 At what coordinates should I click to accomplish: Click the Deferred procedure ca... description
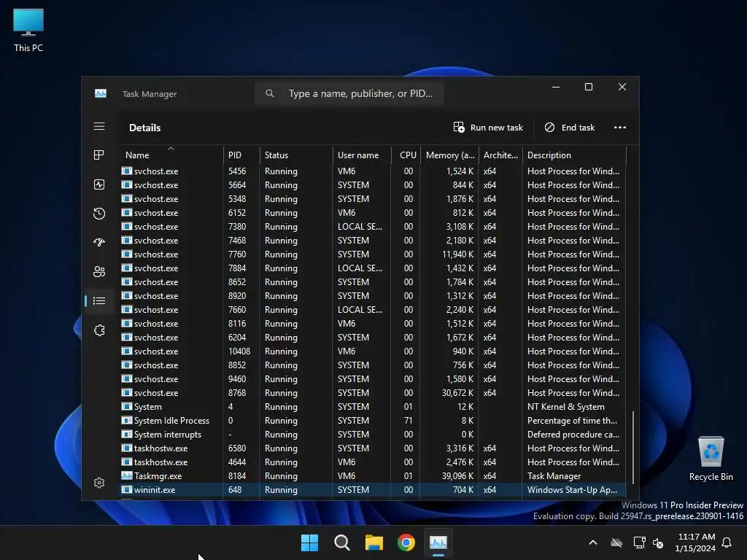[x=573, y=435]
